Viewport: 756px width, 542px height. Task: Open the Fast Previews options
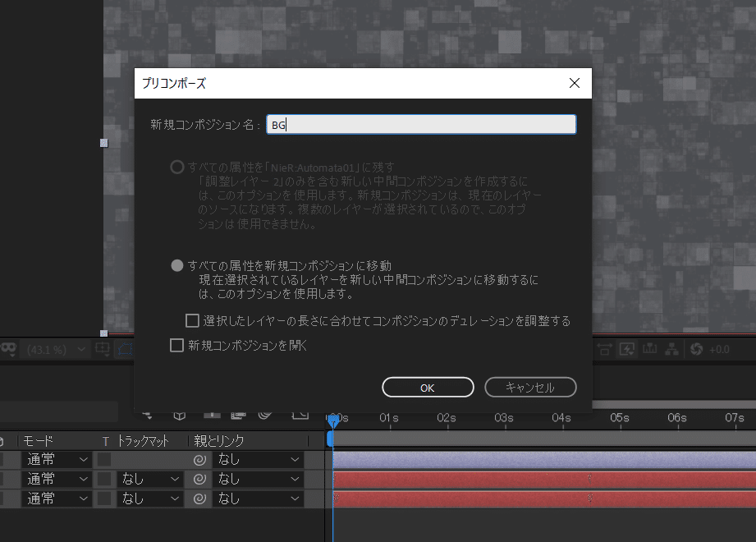626,348
